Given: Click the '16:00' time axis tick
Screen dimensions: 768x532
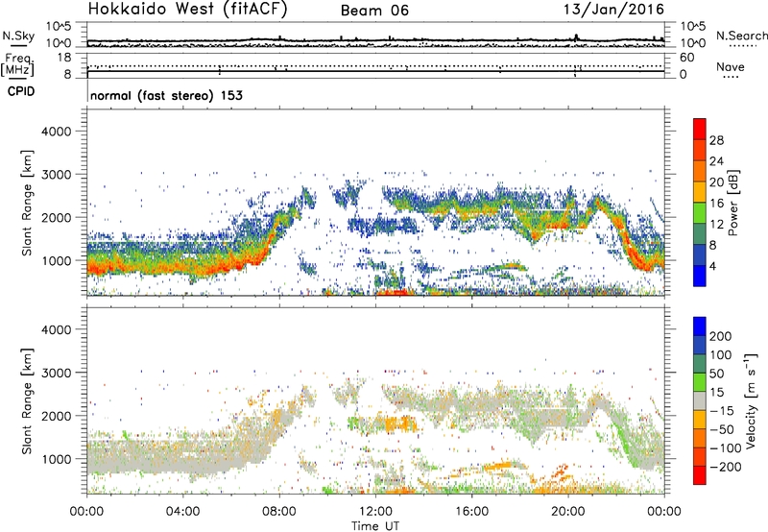Looking at the screenshot, I should pos(471,512).
